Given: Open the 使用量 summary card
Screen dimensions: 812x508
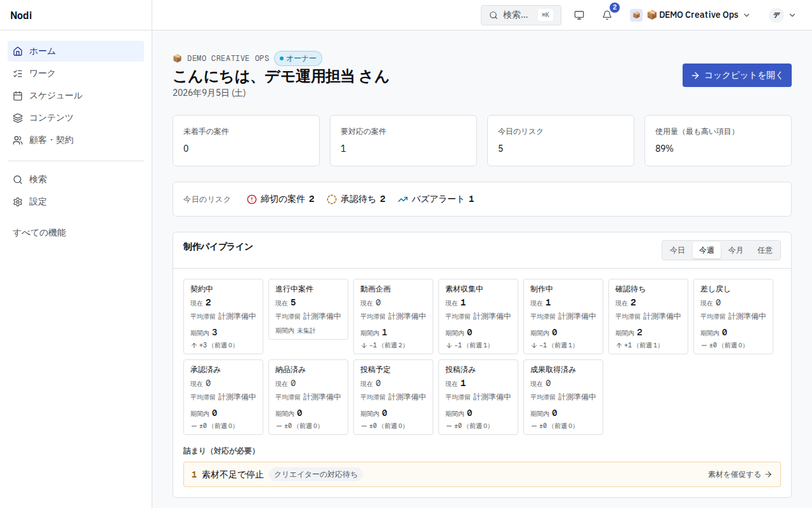Looking at the screenshot, I should 718,140.
